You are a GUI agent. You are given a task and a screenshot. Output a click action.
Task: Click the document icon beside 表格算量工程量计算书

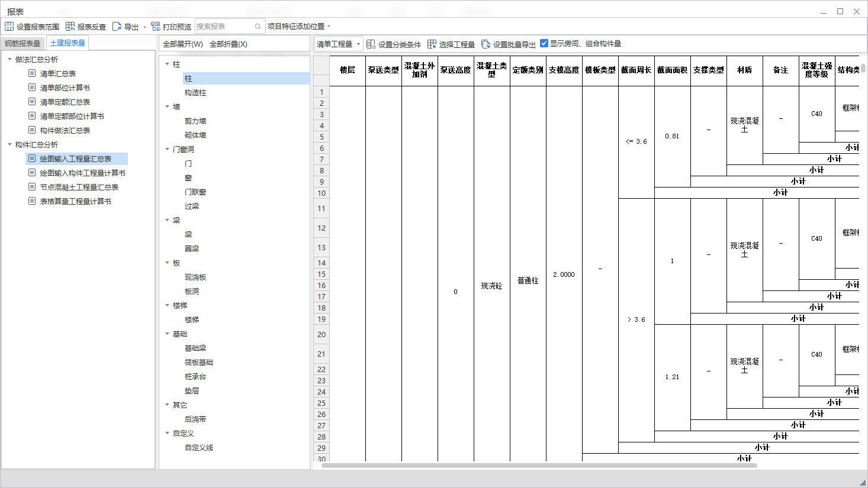[33, 201]
